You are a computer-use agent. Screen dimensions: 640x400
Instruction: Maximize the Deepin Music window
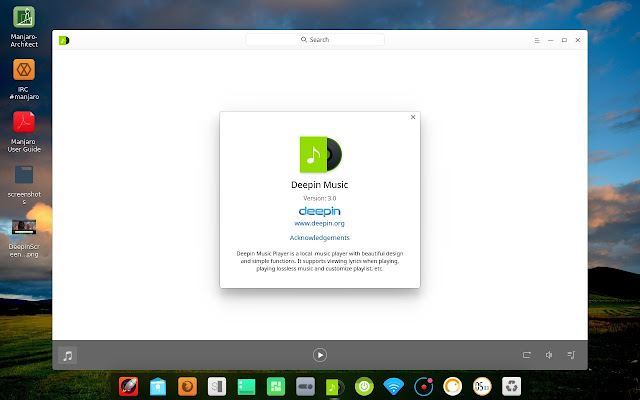(564, 40)
